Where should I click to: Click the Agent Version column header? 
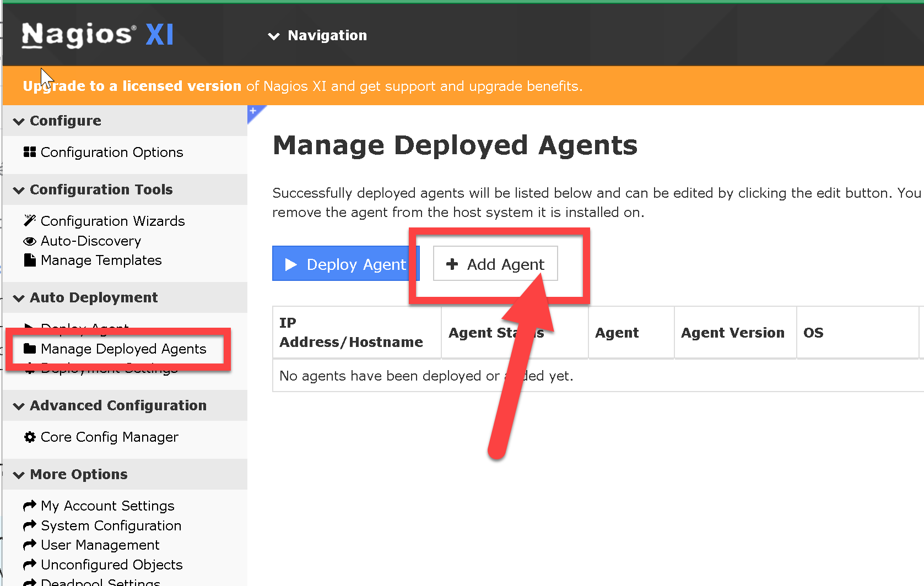point(732,333)
